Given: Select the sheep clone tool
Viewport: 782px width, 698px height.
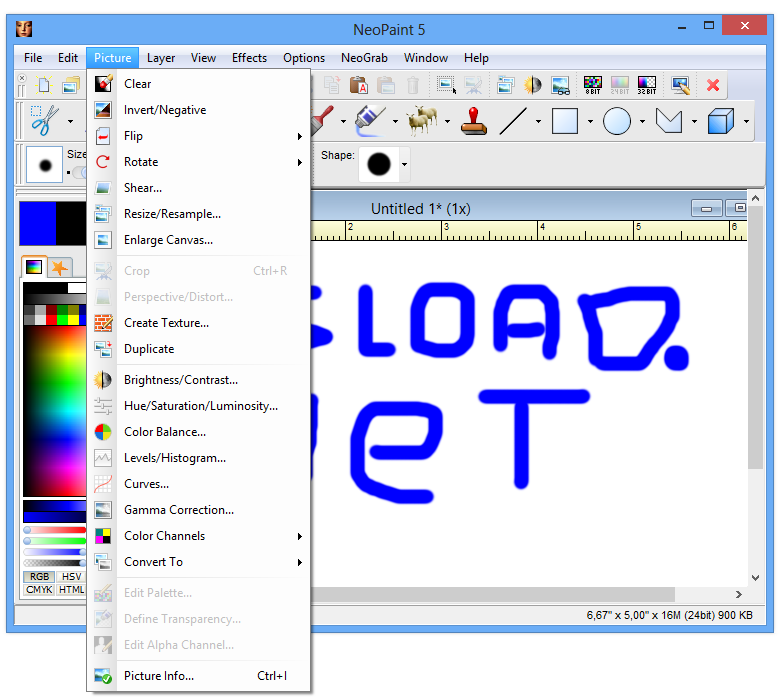Looking at the screenshot, I should [x=422, y=121].
